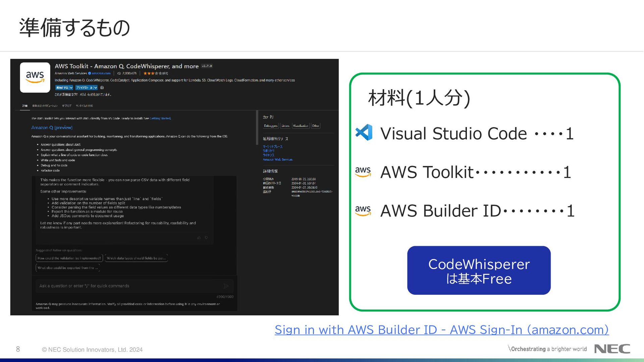Open the disable button dropdown arrow
644x362 pixels.
click(x=71, y=87)
